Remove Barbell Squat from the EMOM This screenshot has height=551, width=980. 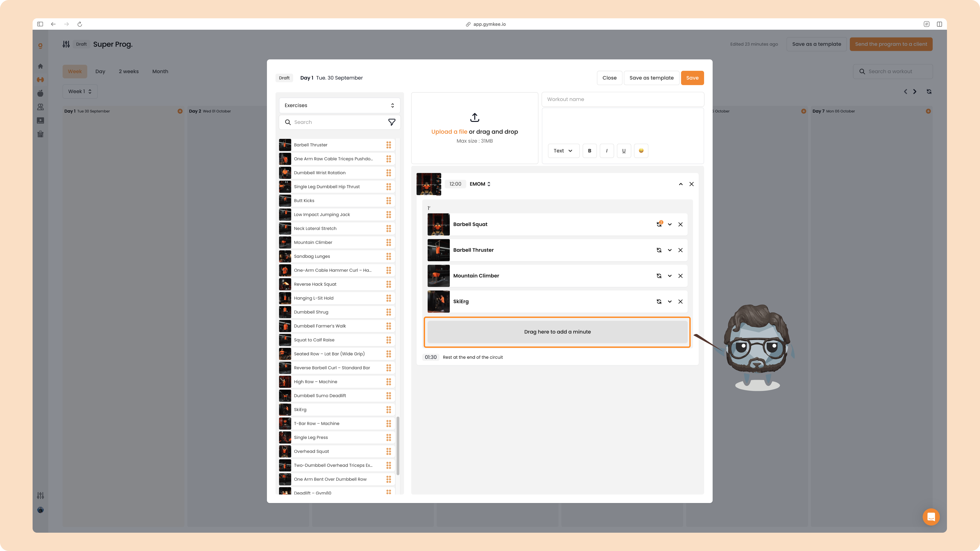pyautogui.click(x=680, y=224)
